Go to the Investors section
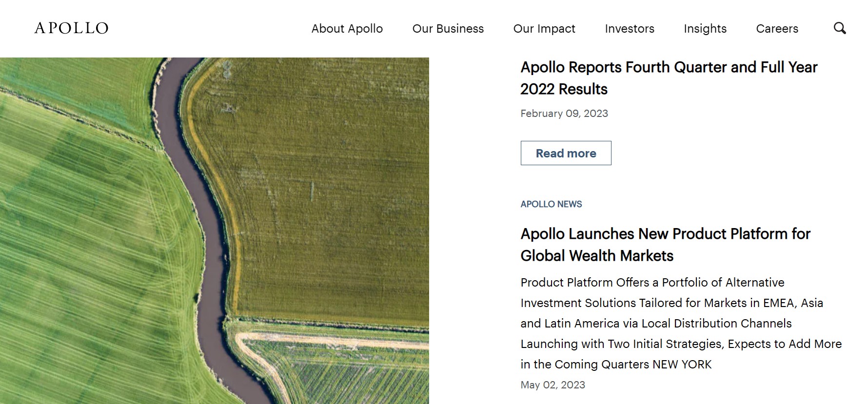Screen dimensions: 868x404 [x=629, y=29]
